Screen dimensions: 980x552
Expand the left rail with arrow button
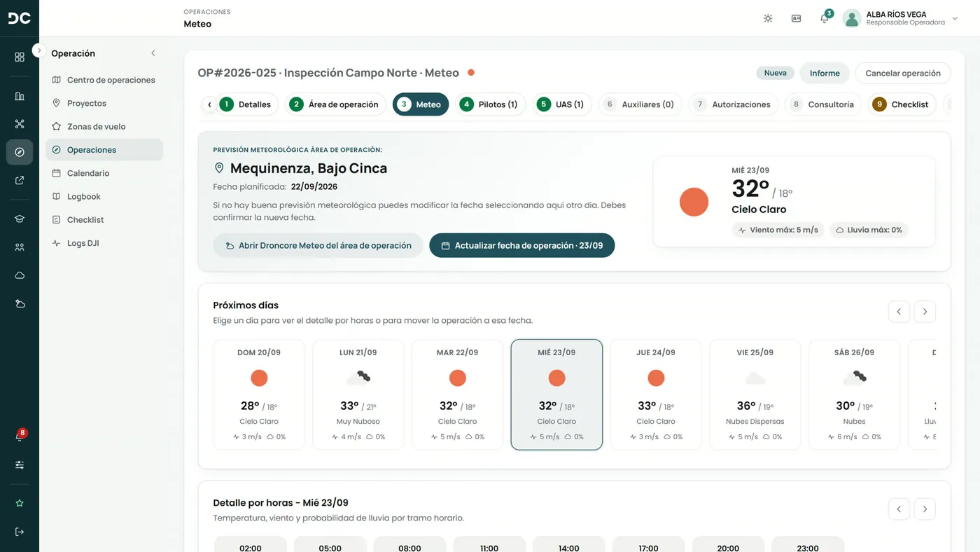click(x=39, y=50)
